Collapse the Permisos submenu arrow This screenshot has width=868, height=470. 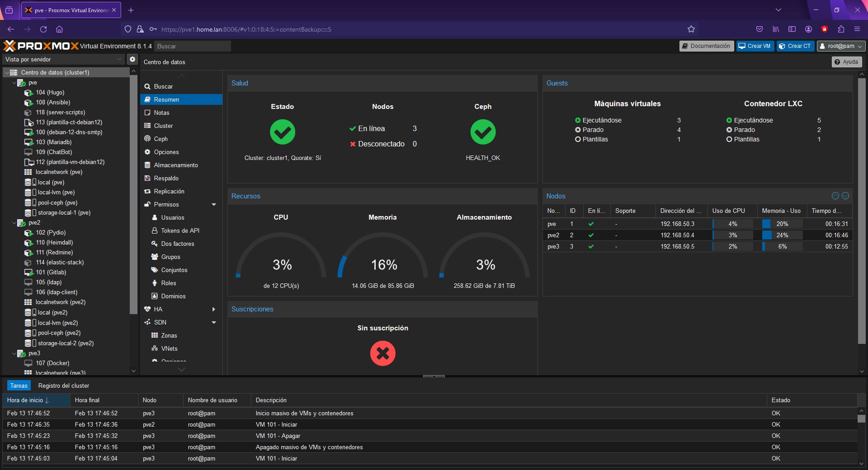(214, 204)
